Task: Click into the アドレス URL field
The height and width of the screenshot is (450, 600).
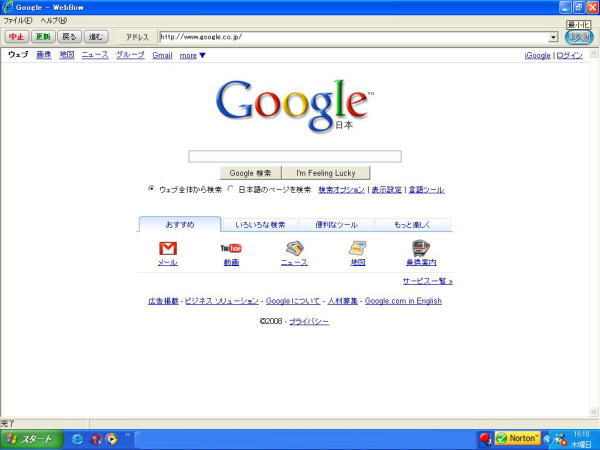Action: coord(354,37)
